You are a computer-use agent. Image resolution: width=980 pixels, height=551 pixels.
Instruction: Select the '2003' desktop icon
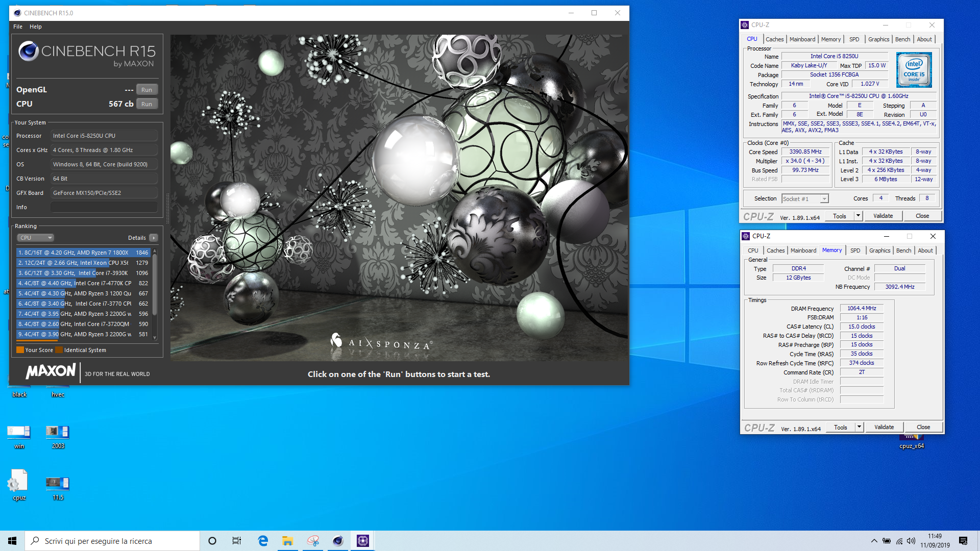58,437
